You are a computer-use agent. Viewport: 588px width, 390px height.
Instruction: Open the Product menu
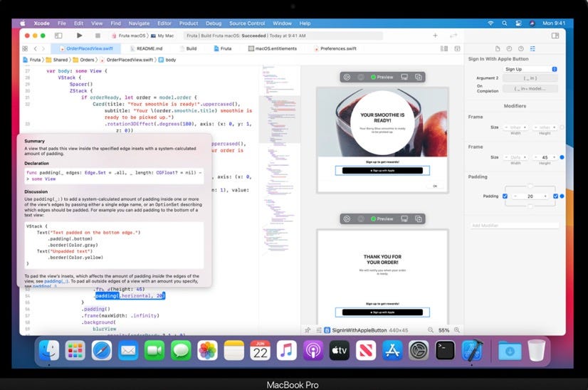(188, 23)
